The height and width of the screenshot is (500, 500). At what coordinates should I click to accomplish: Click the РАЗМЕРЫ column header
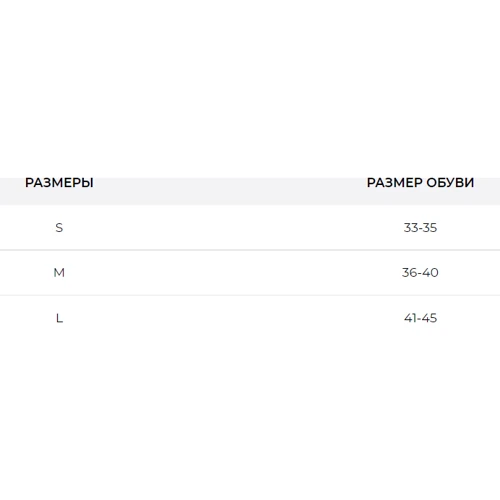tap(59, 183)
